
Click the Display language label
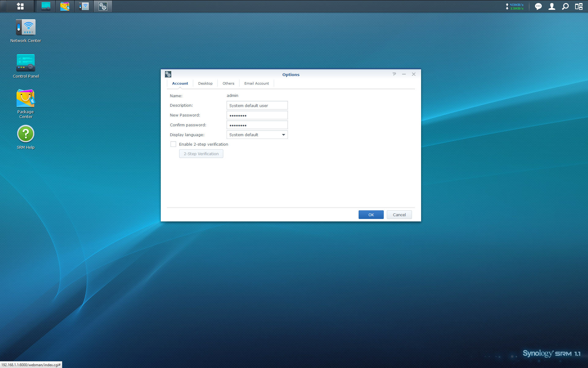(187, 135)
